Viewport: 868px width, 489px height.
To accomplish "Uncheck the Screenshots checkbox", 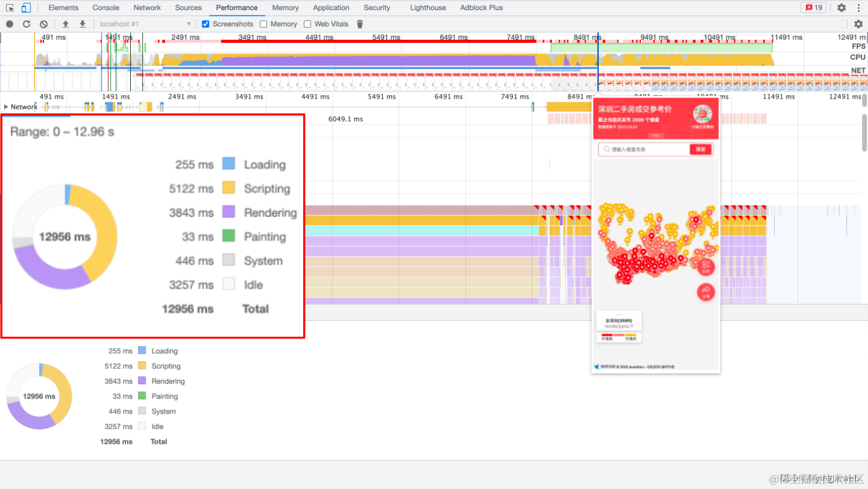I will 206,24.
